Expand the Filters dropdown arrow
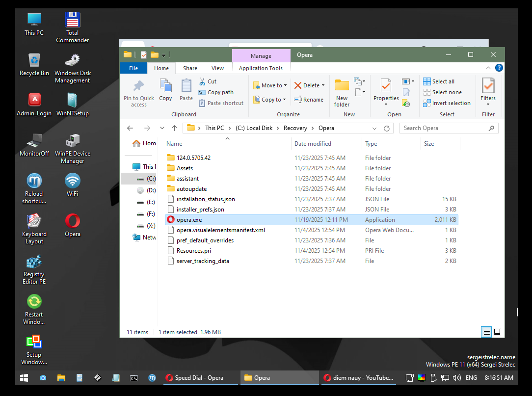532x396 pixels. [x=488, y=105]
